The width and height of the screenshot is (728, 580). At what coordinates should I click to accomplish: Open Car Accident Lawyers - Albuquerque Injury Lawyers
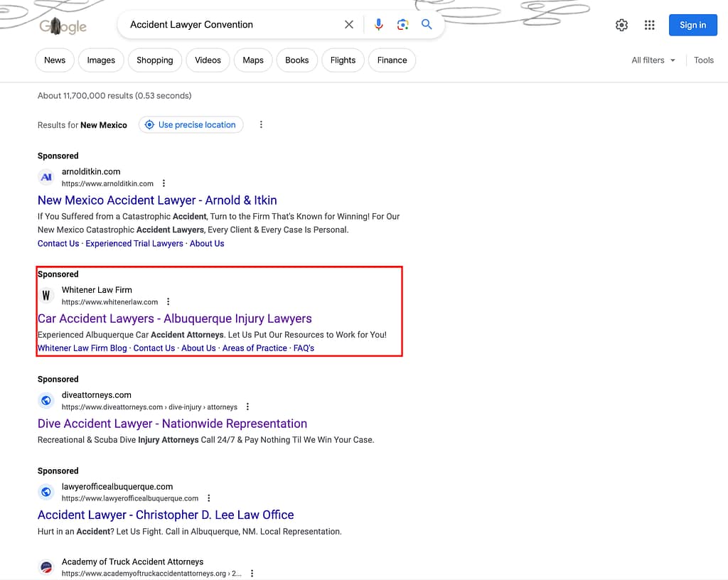click(175, 318)
